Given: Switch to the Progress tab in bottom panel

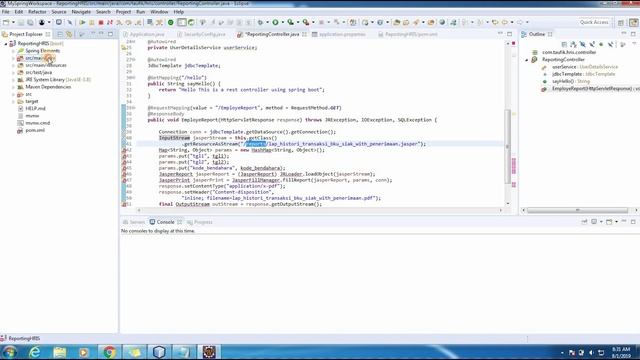Looking at the screenshot, I should 200,222.
